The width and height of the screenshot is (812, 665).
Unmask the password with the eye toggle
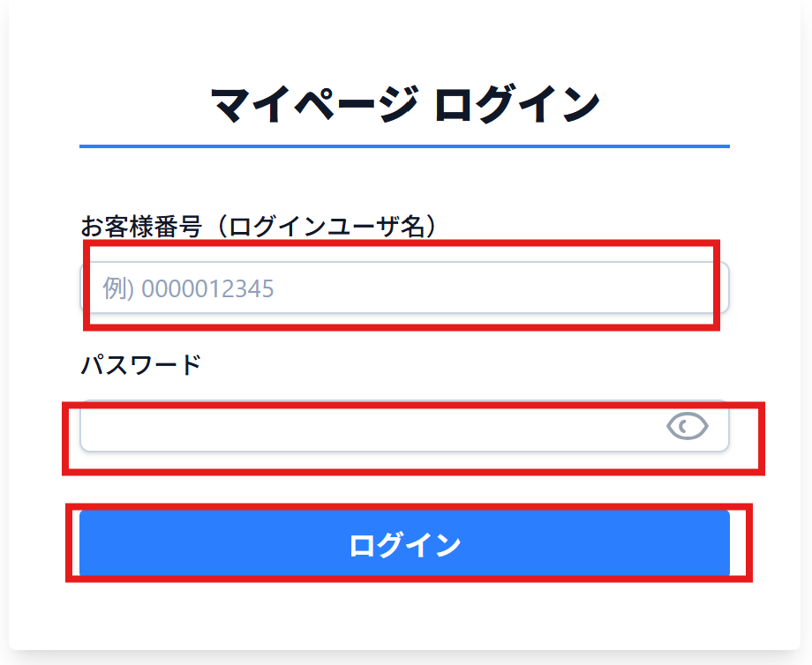coord(688,427)
